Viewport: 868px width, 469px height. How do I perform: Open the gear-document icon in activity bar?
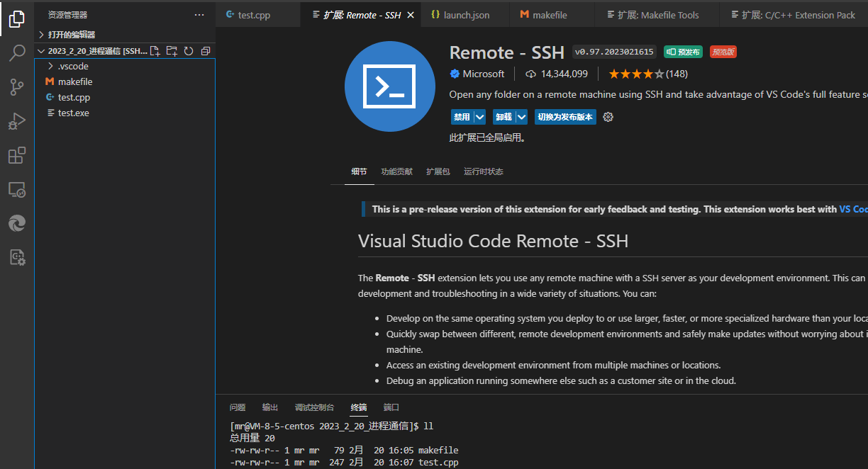tap(17, 257)
